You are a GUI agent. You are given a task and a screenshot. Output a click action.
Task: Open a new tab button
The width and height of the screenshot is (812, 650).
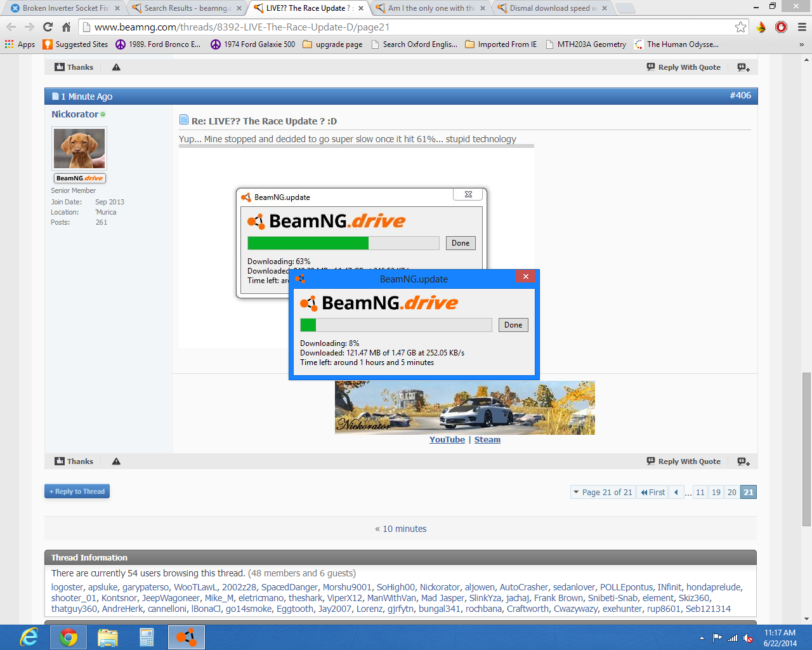625,8
